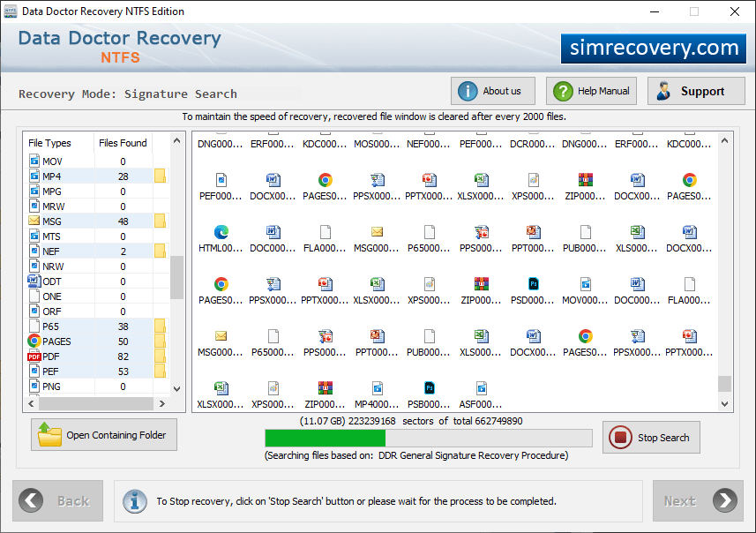Click the P65 files found count 38
Screen dimensions: 756x533
click(x=124, y=327)
